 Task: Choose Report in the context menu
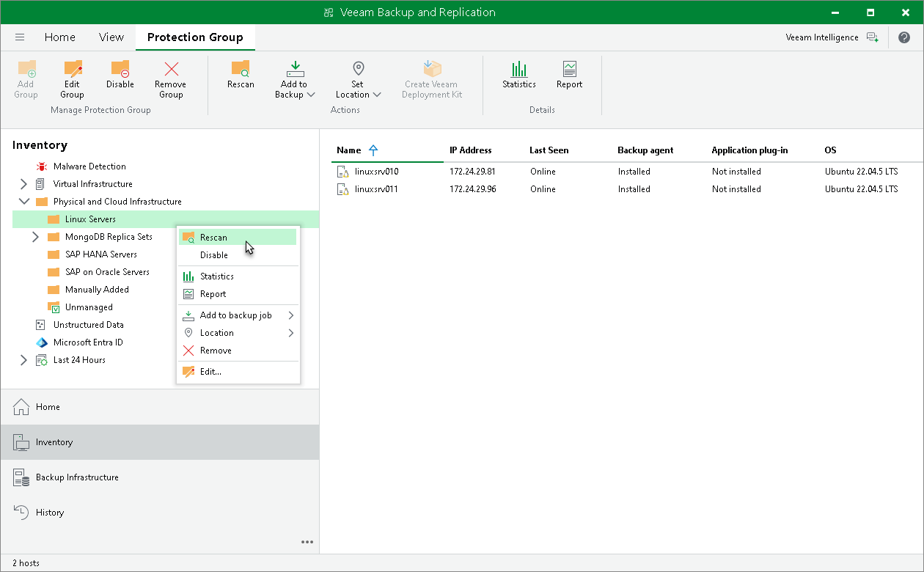pos(238,294)
